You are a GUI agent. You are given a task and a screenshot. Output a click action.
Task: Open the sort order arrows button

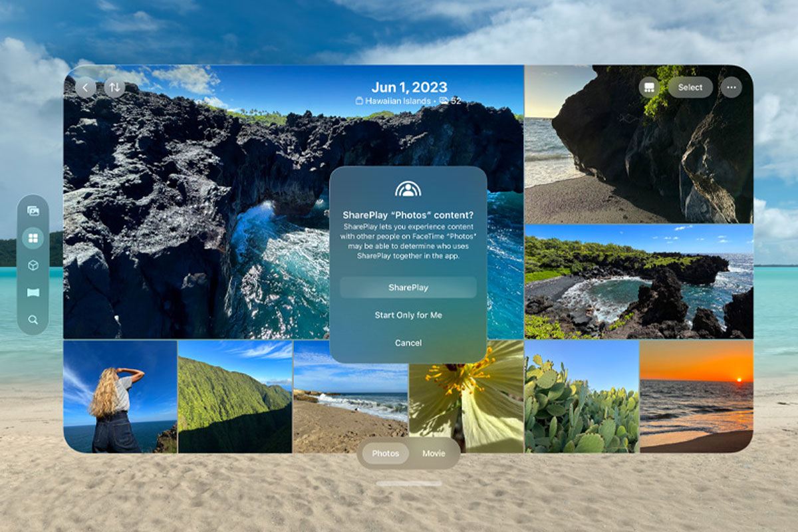pyautogui.click(x=114, y=87)
